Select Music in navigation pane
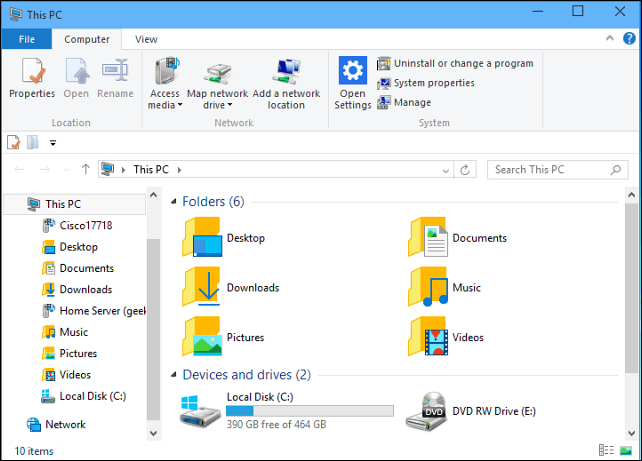The width and height of the screenshot is (642, 461). (x=65, y=332)
